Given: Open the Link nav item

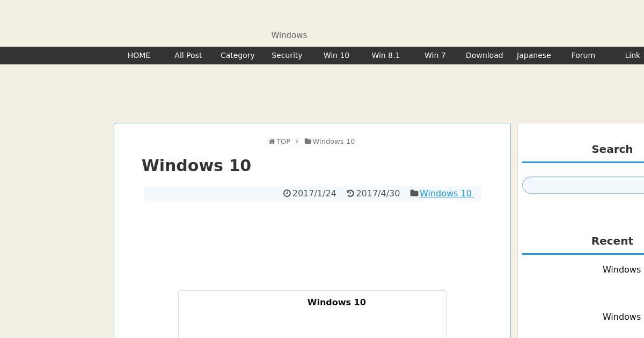Looking at the screenshot, I should tap(633, 55).
